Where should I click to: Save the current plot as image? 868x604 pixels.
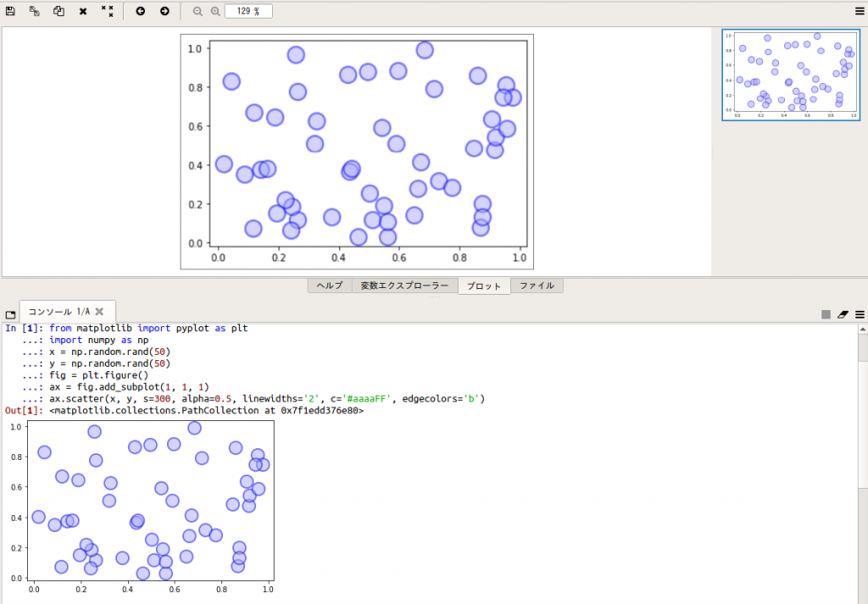(10, 10)
